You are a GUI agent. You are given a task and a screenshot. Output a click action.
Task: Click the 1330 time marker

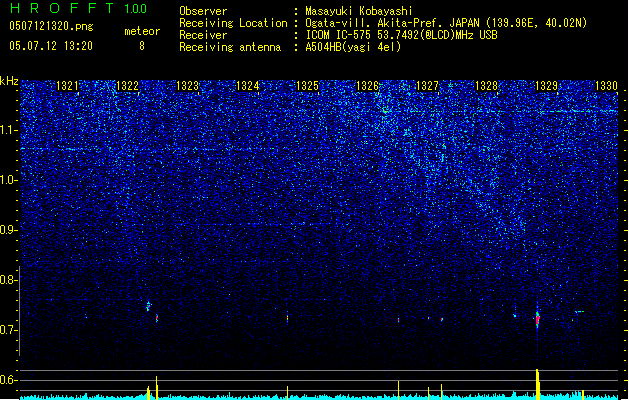[x=606, y=86]
